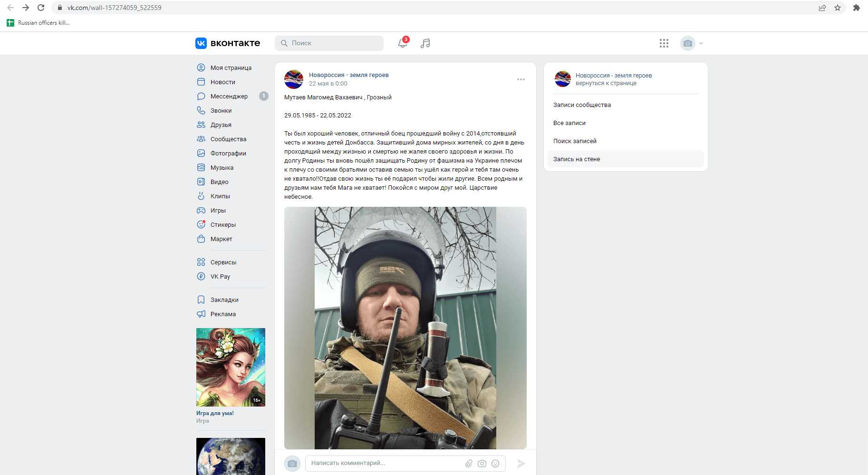Open browser extensions puzzle icon
The height and width of the screenshot is (475, 868).
[857, 8]
